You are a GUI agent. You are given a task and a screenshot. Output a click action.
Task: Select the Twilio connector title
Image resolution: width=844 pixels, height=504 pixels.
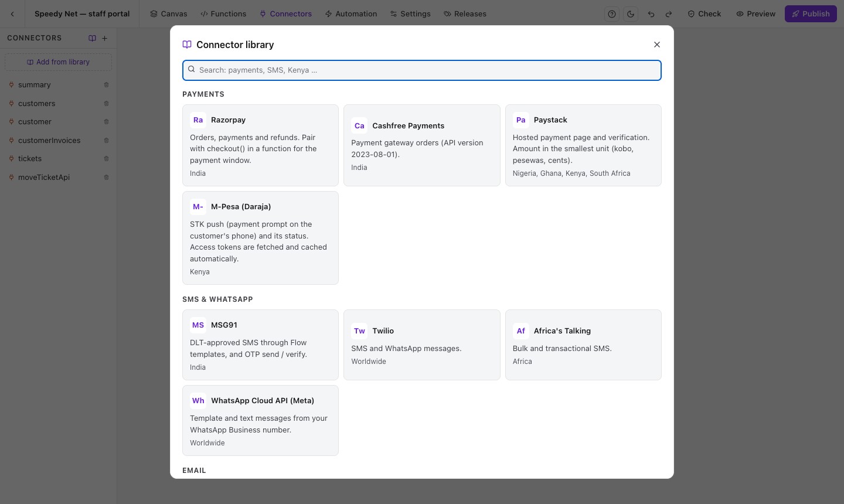[x=383, y=331]
